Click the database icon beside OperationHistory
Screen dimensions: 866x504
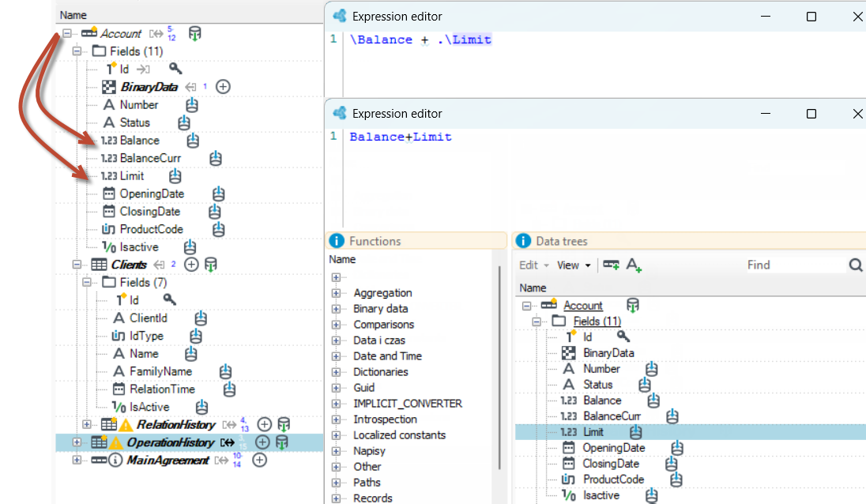coord(281,442)
